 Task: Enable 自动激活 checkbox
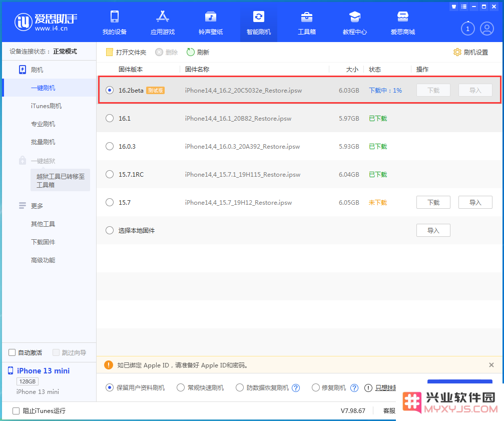click(12, 352)
